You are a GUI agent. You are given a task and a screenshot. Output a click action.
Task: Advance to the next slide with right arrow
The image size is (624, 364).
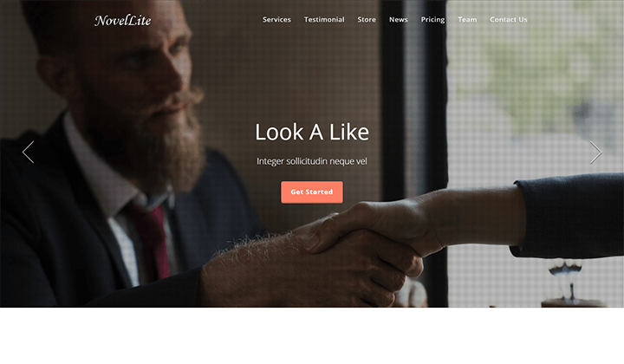click(x=595, y=152)
